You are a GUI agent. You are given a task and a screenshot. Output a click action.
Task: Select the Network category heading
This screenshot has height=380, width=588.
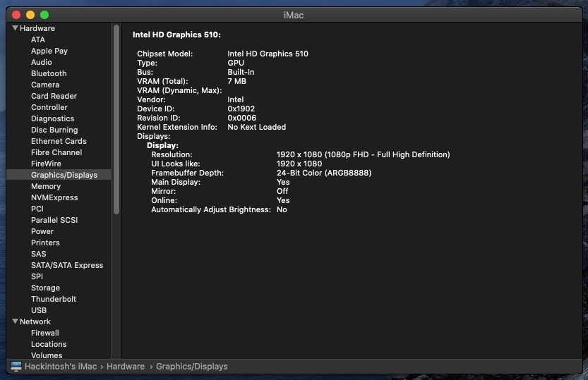[x=35, y=321]
